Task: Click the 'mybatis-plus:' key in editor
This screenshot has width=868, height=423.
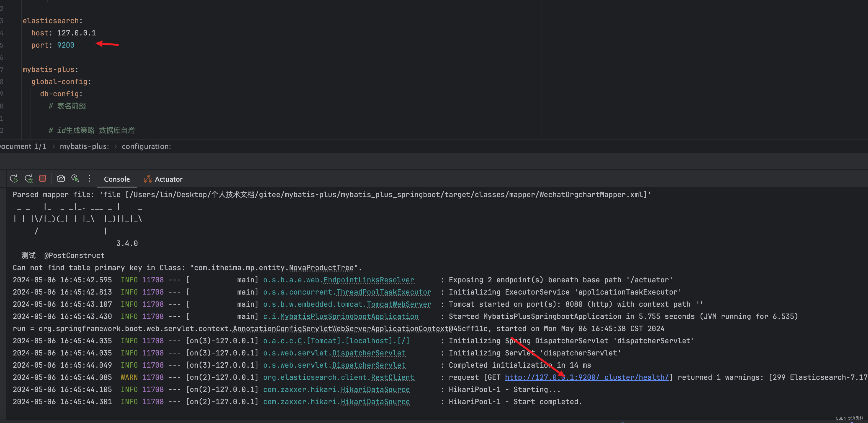Action: pos(51,69)
